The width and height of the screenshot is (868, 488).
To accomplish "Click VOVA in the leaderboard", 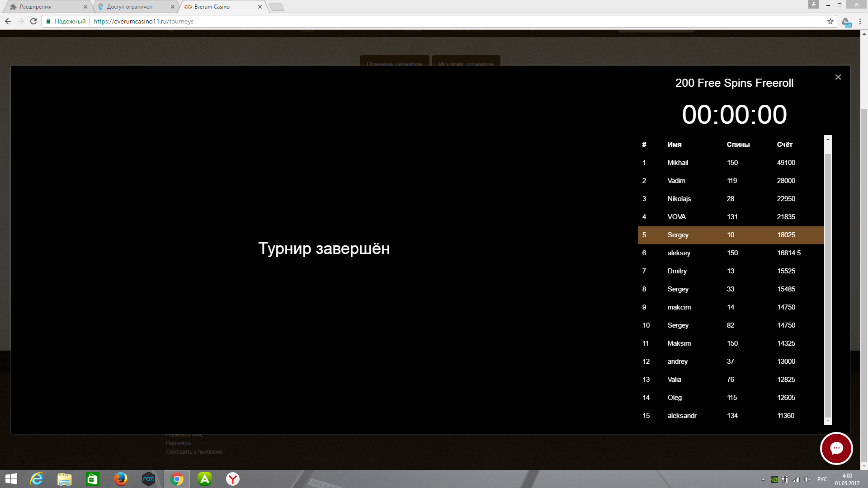I will pyautogui.click(x=676, y=217).
